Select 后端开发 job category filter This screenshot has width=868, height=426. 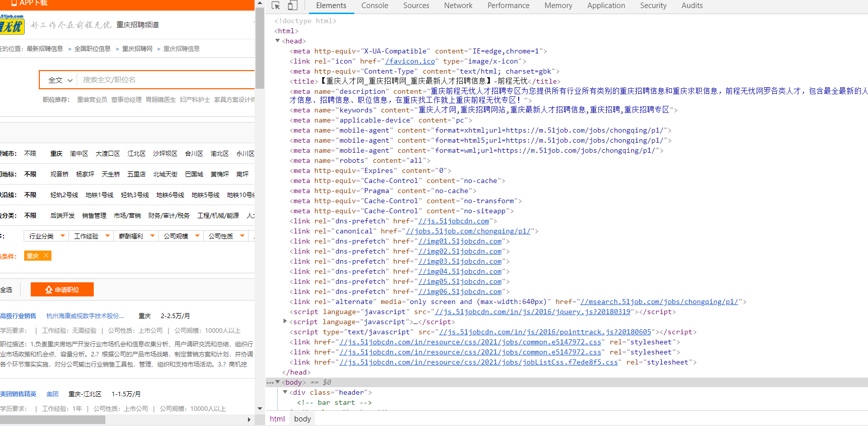[x=63, y=216]
